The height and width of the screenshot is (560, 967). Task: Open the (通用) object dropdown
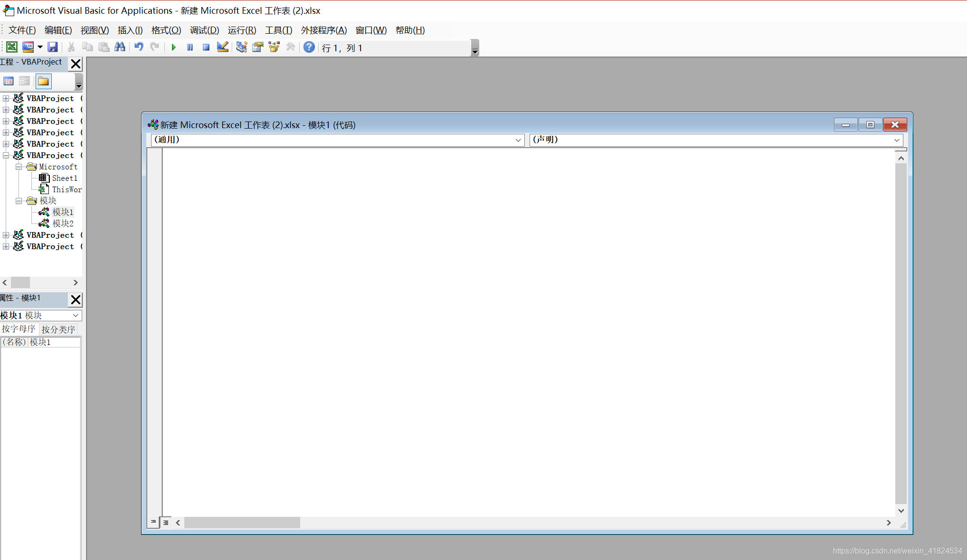pyautogui.click(x=518, y=140)
